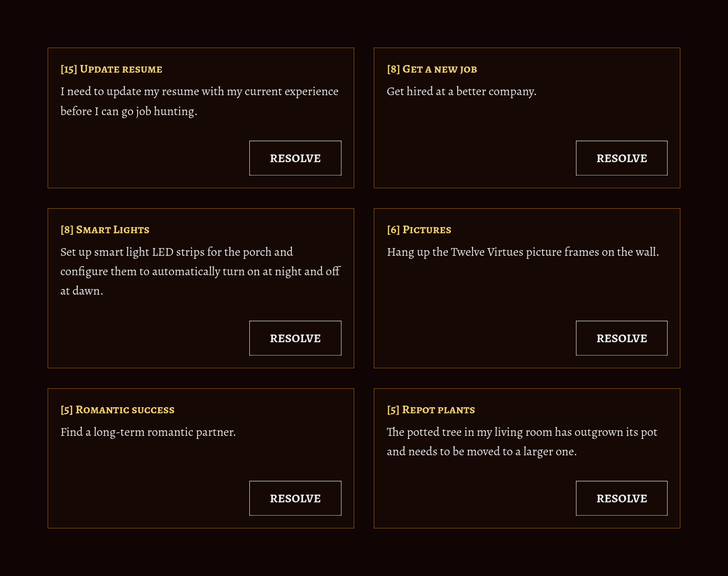Click the [5] Repot plants title
The width and height of the screenshot is (728, 576).
(431, 410)
